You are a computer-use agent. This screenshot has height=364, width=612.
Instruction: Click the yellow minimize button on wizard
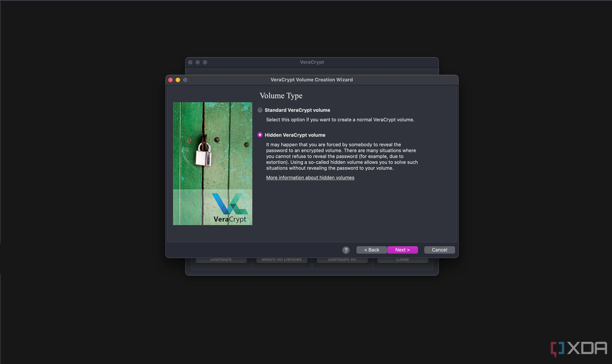pyautogui.click(x=177, y=80)
